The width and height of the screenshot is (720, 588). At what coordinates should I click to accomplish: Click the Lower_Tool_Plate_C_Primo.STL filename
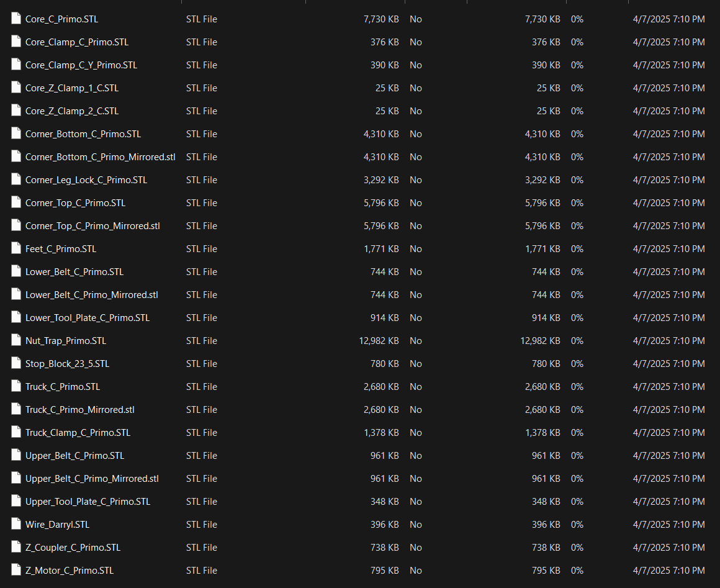88,318
